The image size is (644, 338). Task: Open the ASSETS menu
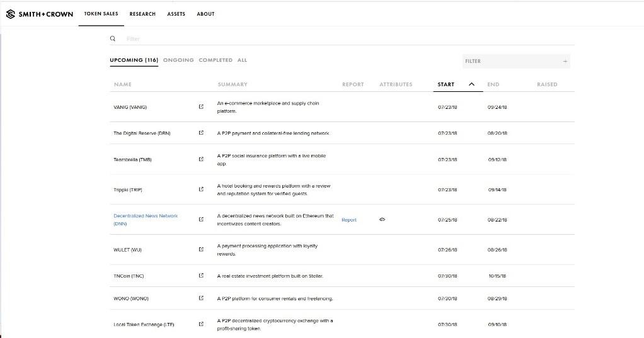(176, 14)
